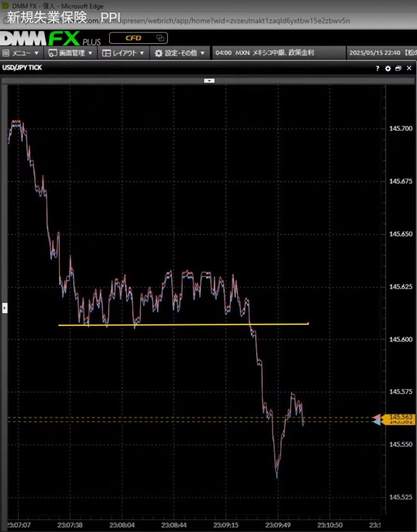Click the CFD switch button

[x=138, y=38]
